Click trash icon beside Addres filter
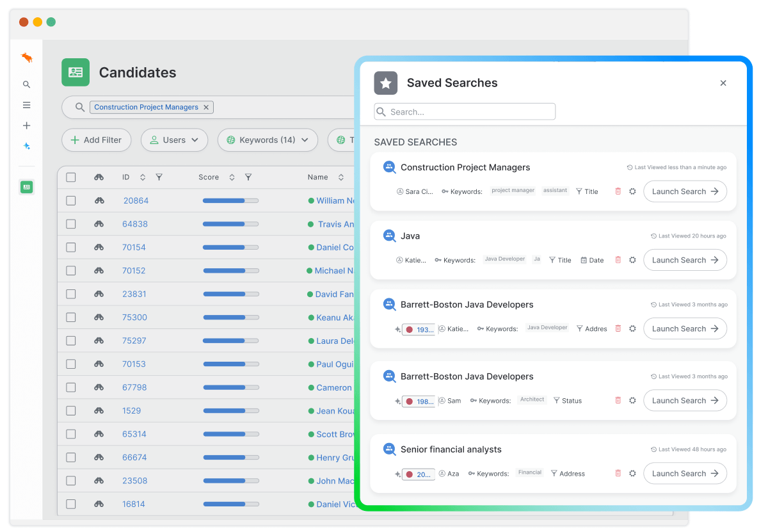Image resolution: width=768 pixels, height=532 pixels. [x=618, y=328]
